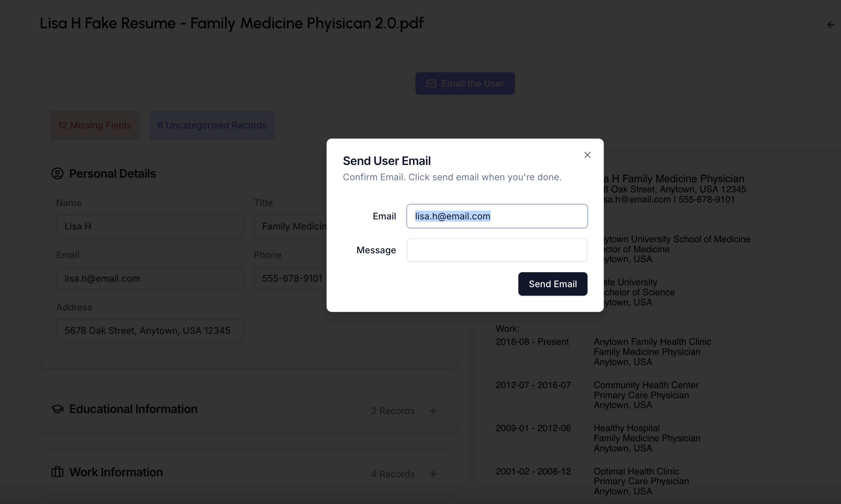Click into the Message input box
This screenshot has width=841, height=504.
point(497,250)
